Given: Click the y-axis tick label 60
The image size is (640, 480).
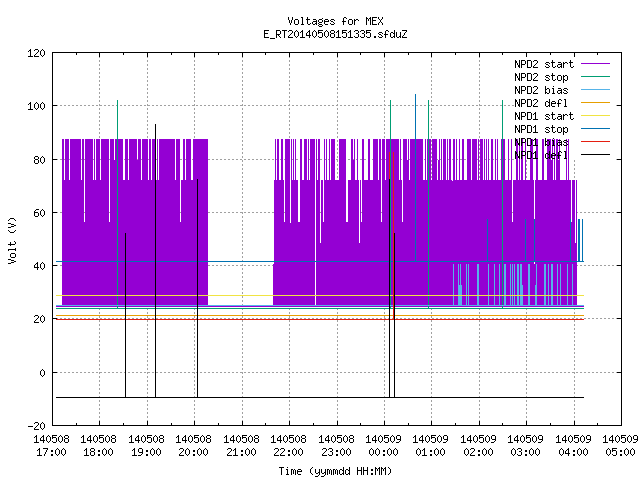Looking at the screenshot, I should point(39,213).
